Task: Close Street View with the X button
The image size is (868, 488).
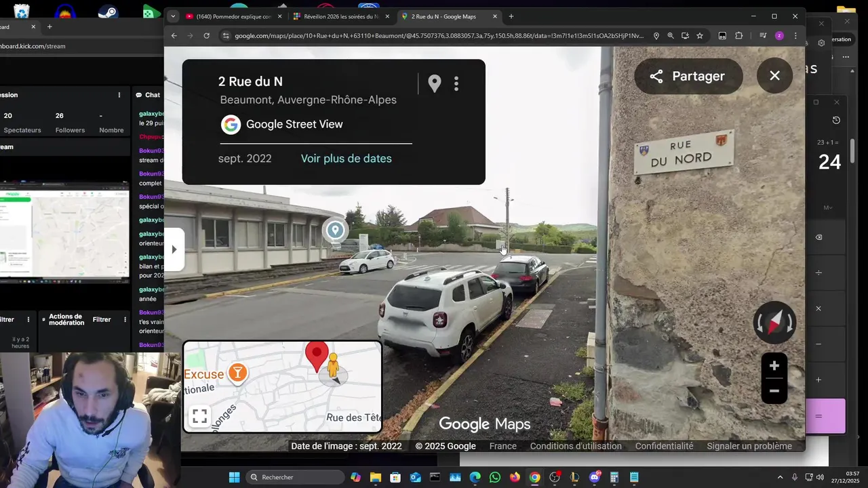Action: [x=774, y=76]
